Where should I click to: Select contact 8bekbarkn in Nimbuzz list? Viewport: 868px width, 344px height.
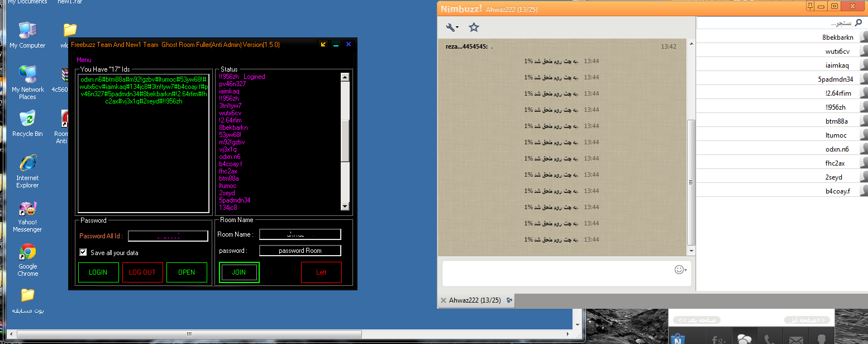[782, 37]
